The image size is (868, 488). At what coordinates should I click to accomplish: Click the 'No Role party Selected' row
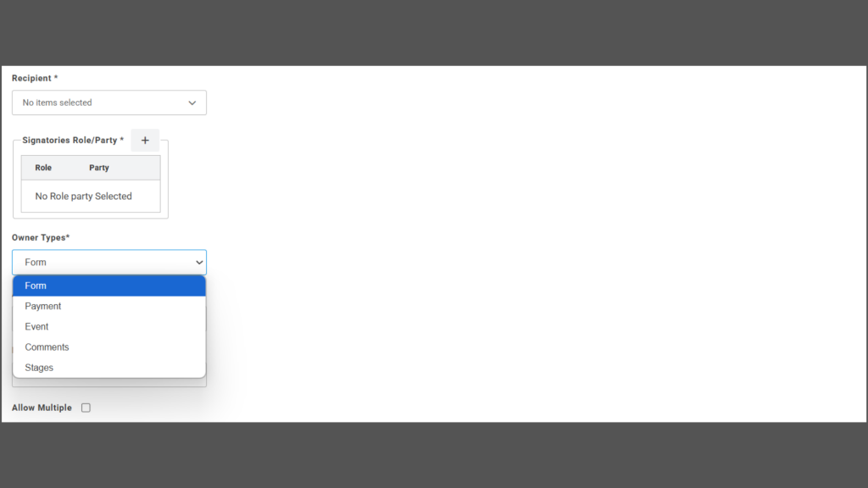(91, 197)
